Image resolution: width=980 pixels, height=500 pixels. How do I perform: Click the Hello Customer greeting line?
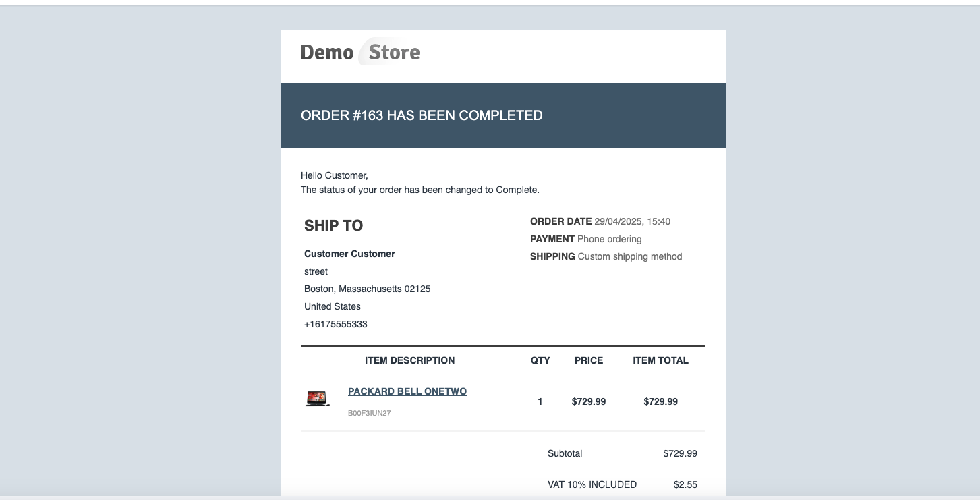(x=335, y=175)
